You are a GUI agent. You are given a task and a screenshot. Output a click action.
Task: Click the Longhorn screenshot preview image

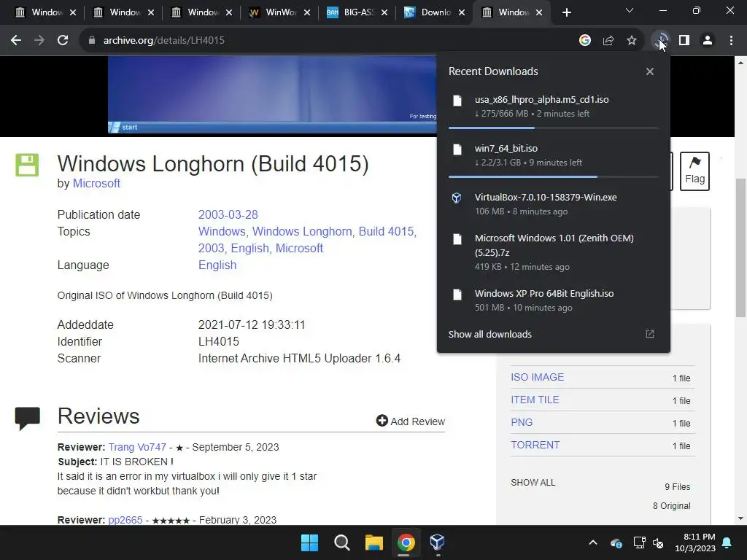pyautogui.click(x=272, y=94)
